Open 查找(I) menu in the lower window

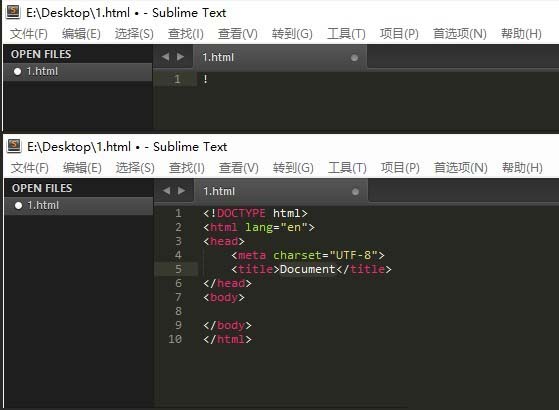click(x=186, y=168)
